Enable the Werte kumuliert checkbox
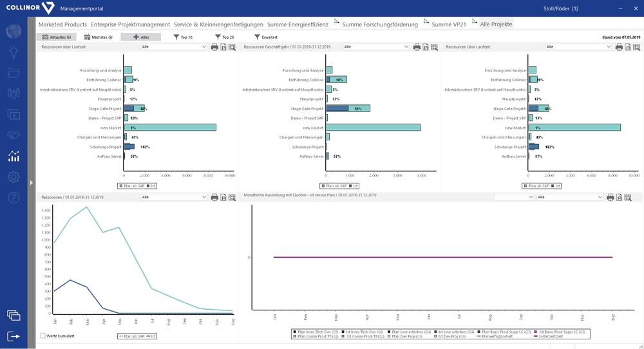 (x=43, y=335)
